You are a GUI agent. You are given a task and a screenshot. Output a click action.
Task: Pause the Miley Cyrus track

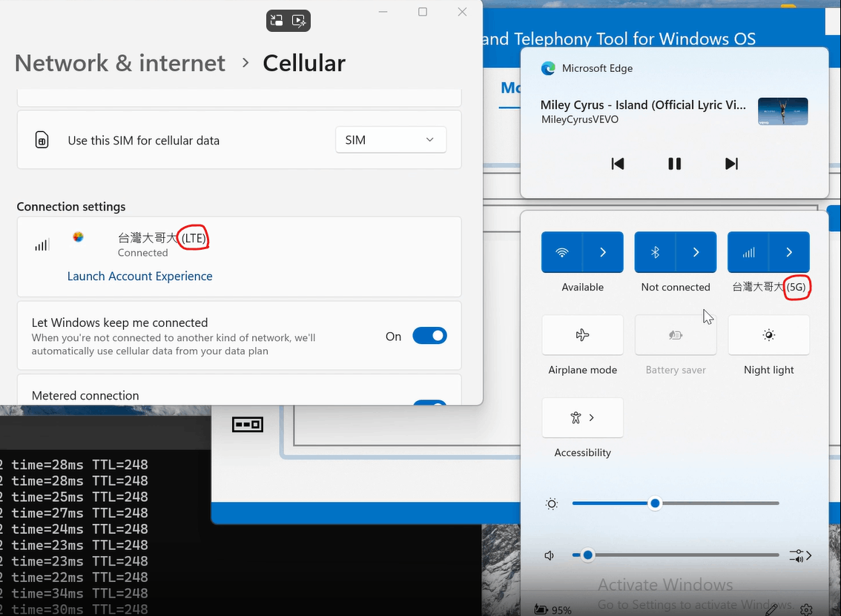[x=675, y=164]
